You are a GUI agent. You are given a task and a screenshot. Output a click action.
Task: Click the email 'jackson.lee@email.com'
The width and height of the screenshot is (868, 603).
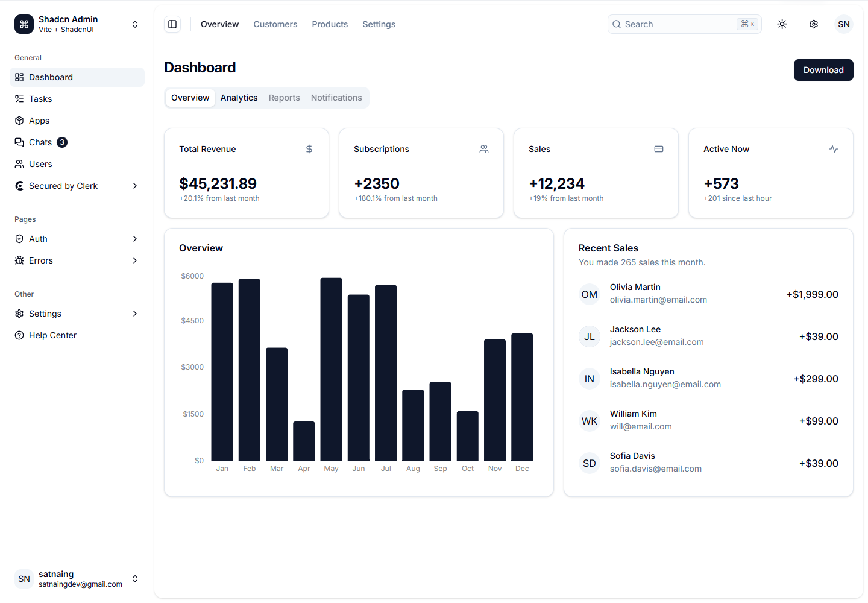tap(657, 342)
